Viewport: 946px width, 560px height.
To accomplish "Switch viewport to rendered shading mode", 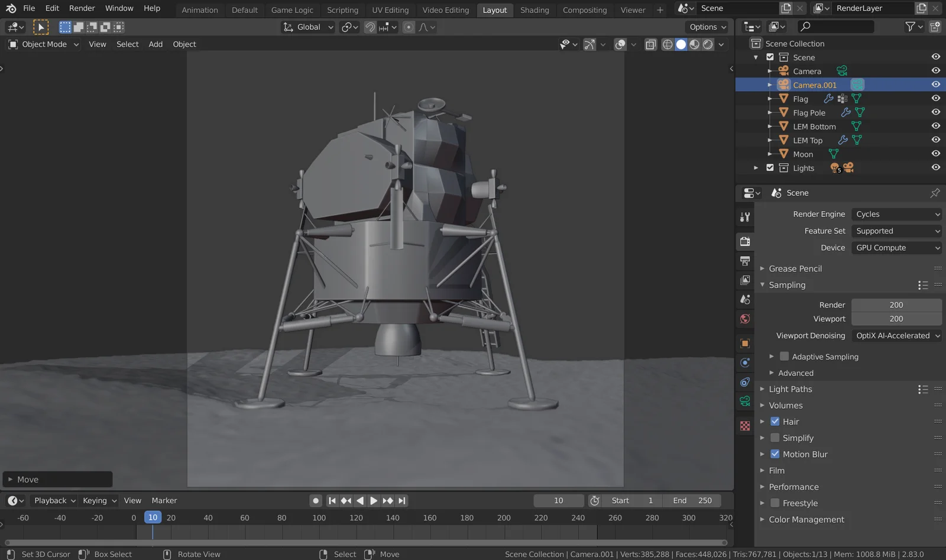I will tap(708, 44).
